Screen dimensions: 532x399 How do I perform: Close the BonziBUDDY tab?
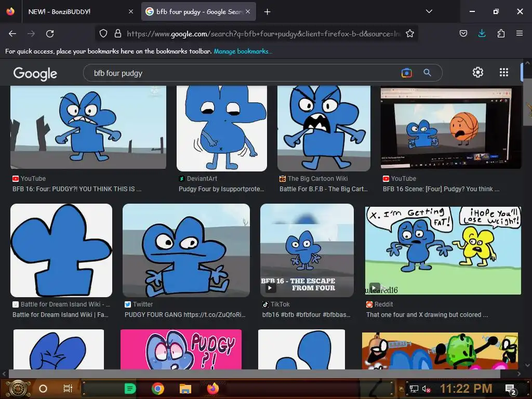131,11
